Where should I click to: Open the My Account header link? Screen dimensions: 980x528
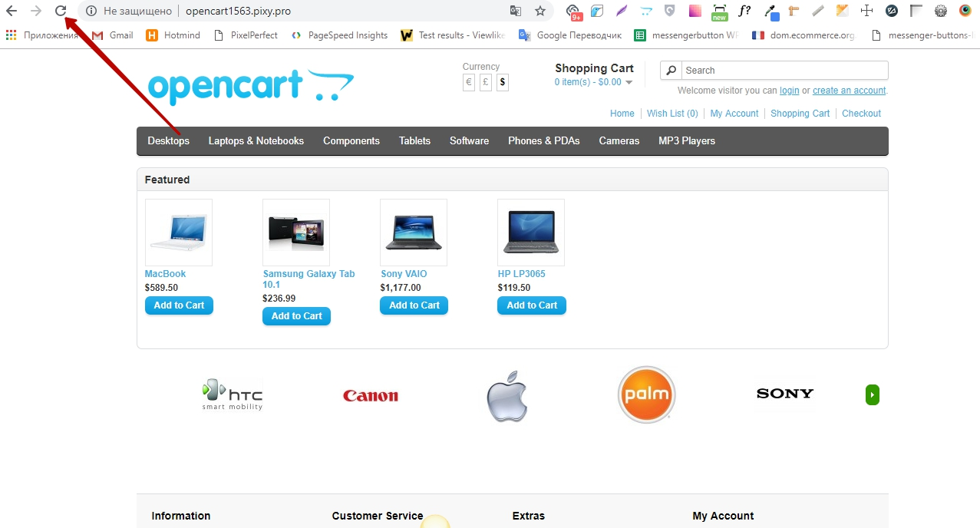click(x=734, y=114)
